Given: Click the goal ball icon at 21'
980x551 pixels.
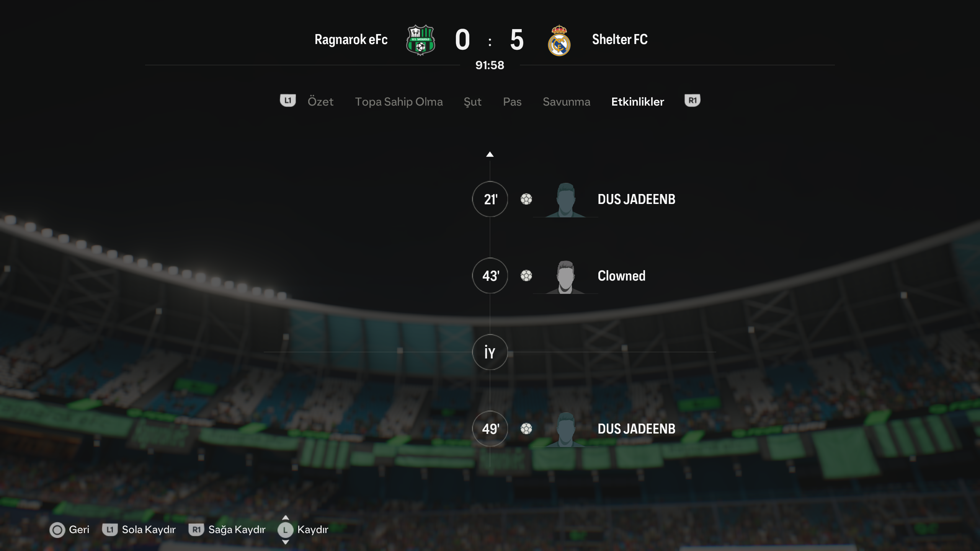Looking at the screenshot, I should 526,199.
